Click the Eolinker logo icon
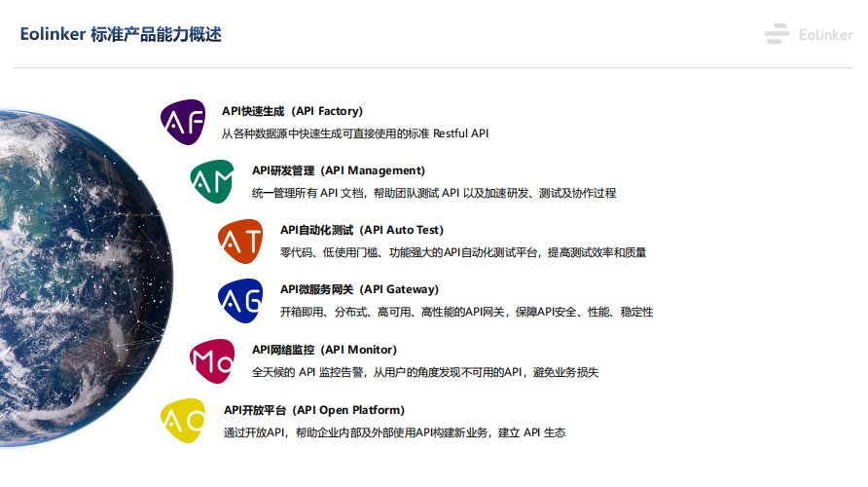Screen dimensions: 868x487 pos(777,34)
